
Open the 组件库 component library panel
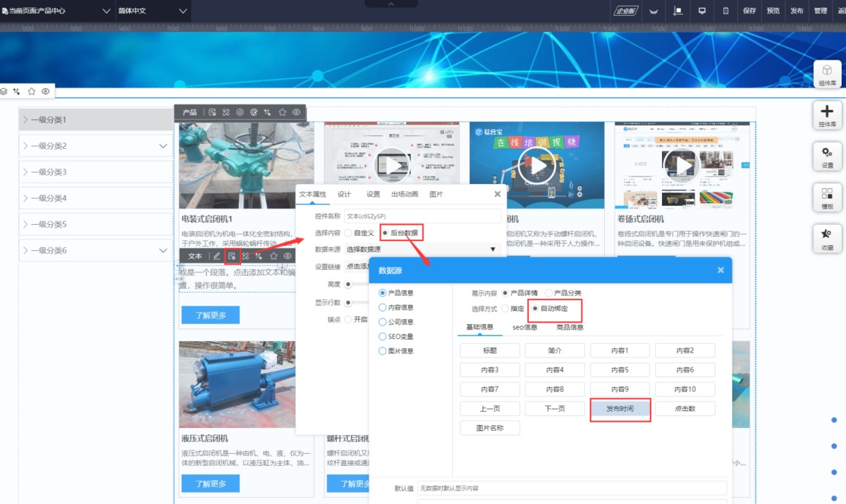827,74
